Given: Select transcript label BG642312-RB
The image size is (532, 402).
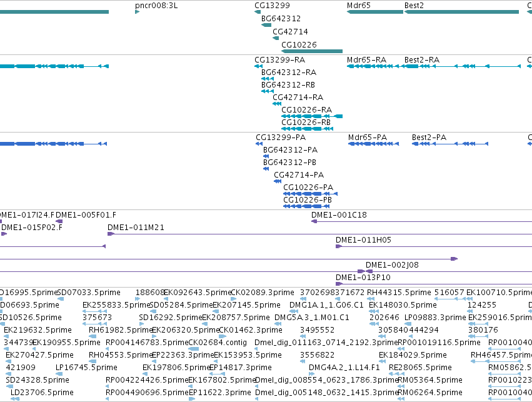Looking at the screenshot, I should tap(288, 85).
